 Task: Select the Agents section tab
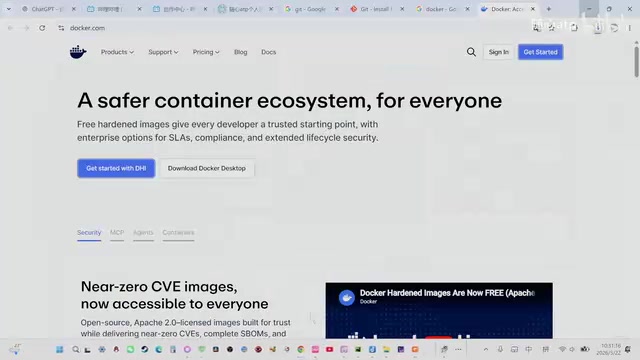143,233
